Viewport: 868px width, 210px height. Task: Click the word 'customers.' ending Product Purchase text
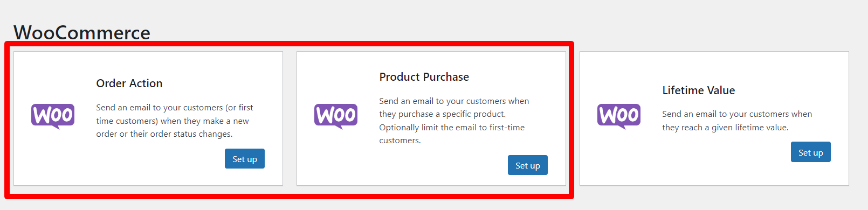pyautogui.click(x=400, y=141)
